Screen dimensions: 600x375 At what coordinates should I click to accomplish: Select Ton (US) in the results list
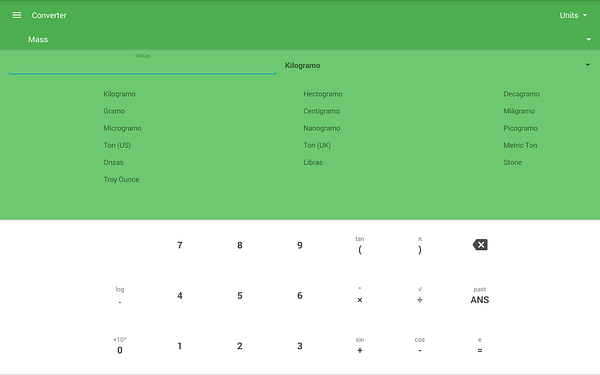pos(117,145)
